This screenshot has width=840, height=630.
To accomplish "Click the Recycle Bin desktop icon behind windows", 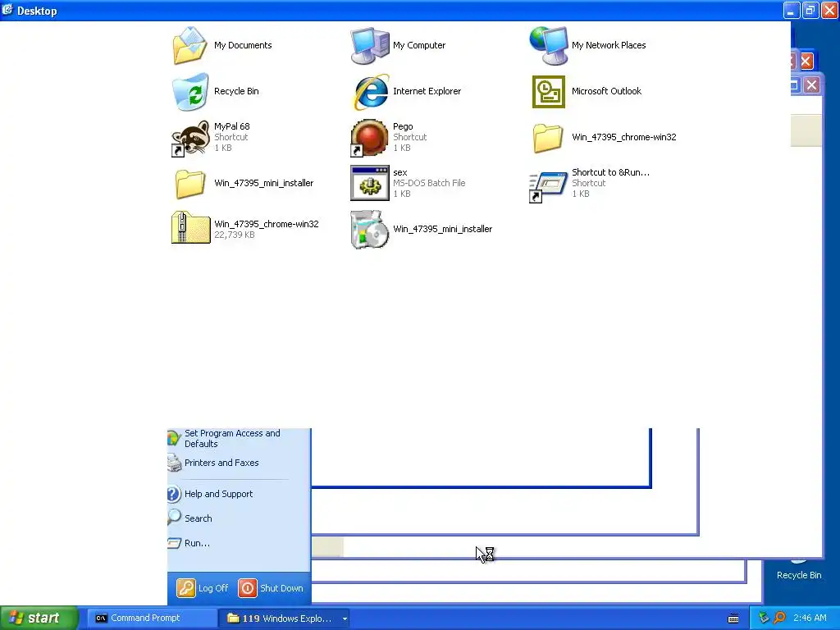I will tap(799, 571).
